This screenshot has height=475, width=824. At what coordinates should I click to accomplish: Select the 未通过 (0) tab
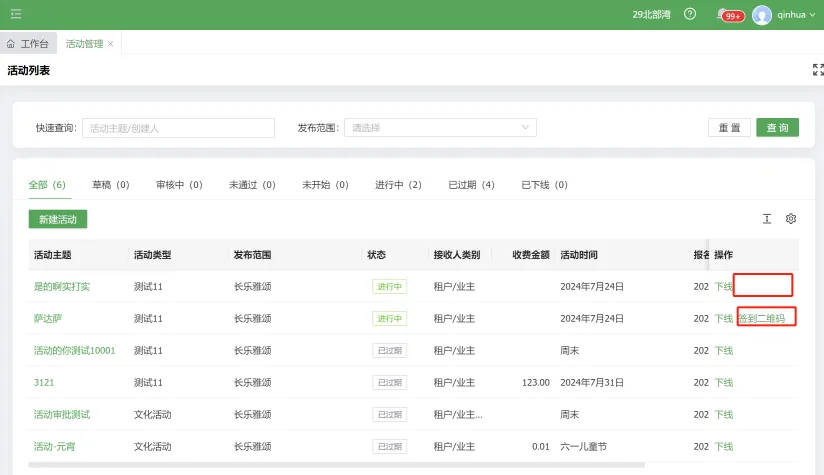pos(252,184)
